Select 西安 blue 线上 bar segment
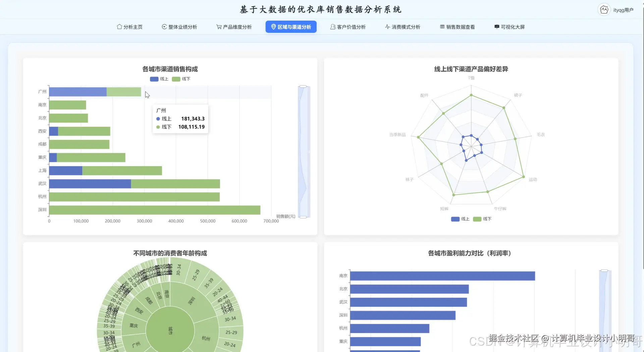The height and width of the screenshot is (352, 644). coord(54,131)
